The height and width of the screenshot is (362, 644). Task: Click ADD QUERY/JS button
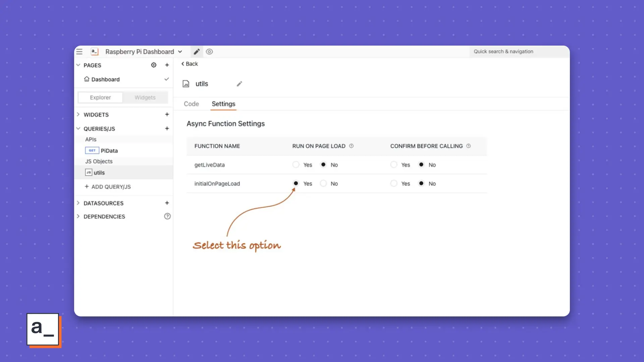pyautogui.click(x=108, y=186)
